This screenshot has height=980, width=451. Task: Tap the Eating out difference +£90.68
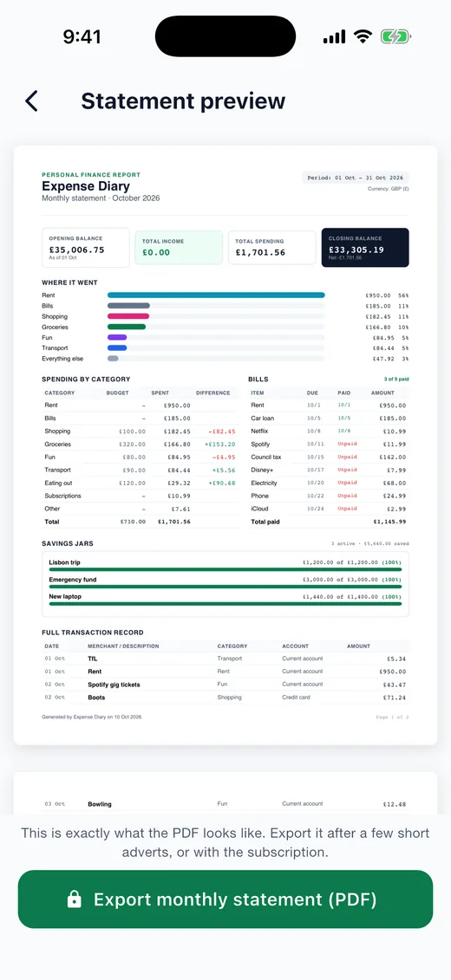[x=221, y=484]
